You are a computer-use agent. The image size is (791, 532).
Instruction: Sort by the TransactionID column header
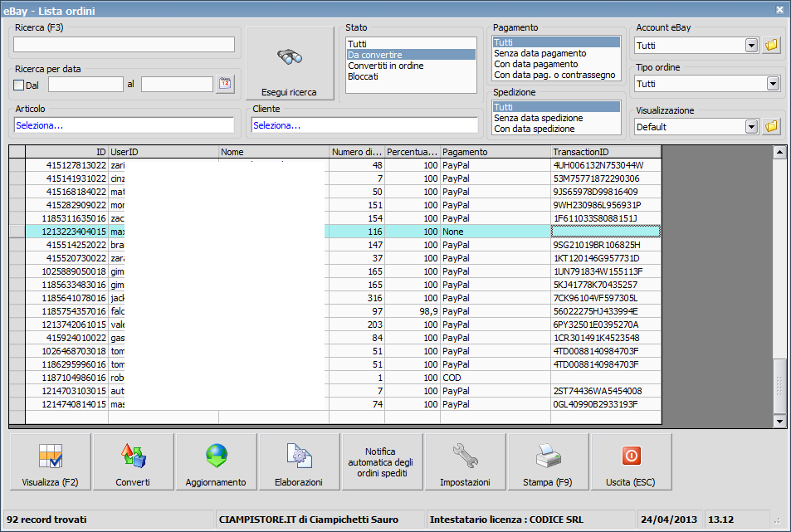606,152
